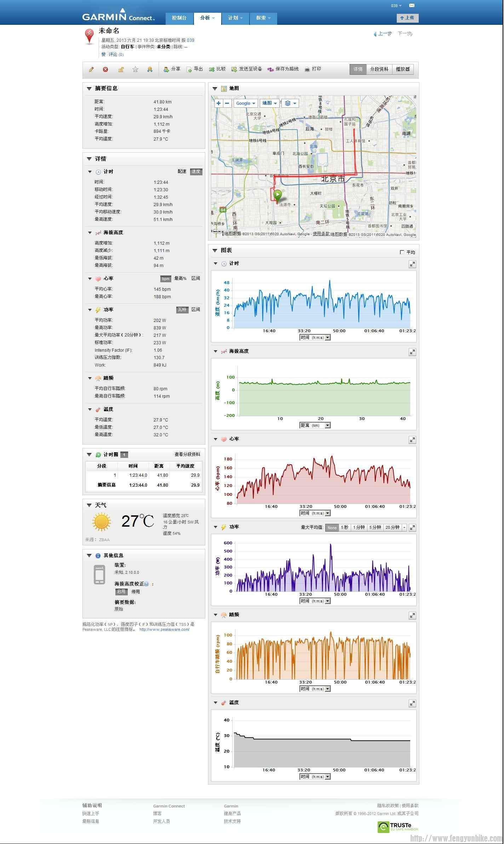
Task: Open elevation chart 距离 (km) axis dropdown
Action: 315,425
